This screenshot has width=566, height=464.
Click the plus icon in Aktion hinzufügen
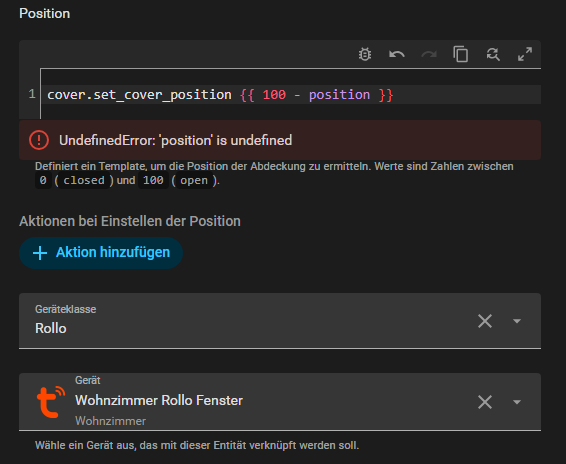[x=40, y=253]
